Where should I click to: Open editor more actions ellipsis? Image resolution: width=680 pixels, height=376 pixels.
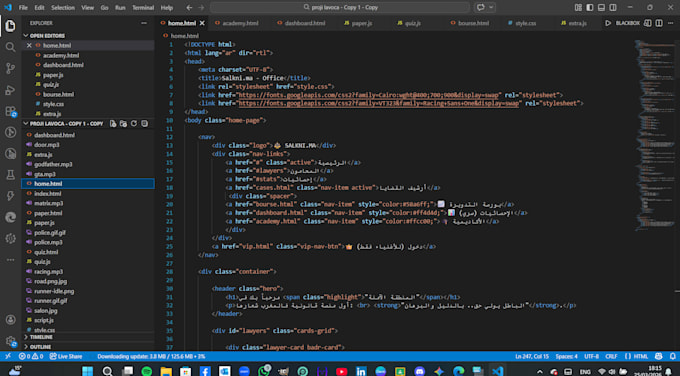click(670, 23)
